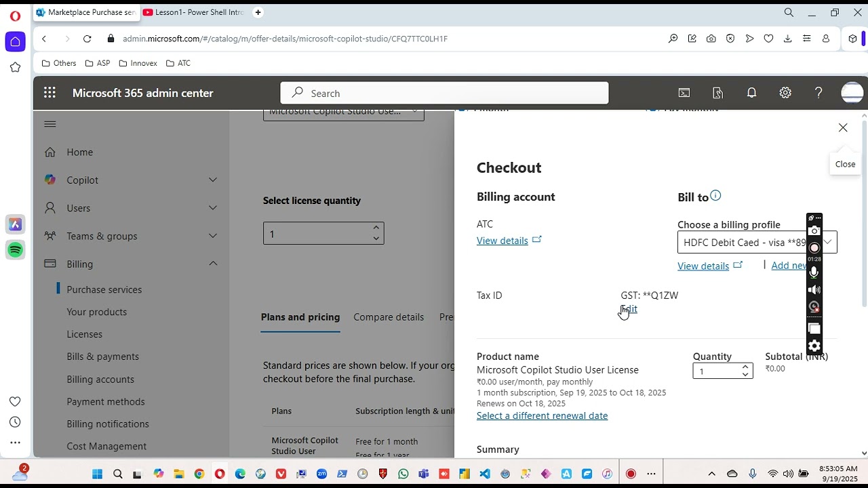
Task: Open the Microsoft 365 app launcher waffle
Action: pos(50,93)
